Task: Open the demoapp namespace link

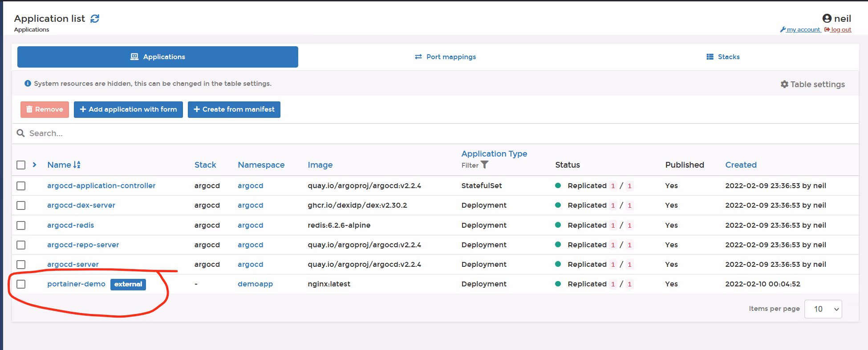Action: click(x=255, y=284)
